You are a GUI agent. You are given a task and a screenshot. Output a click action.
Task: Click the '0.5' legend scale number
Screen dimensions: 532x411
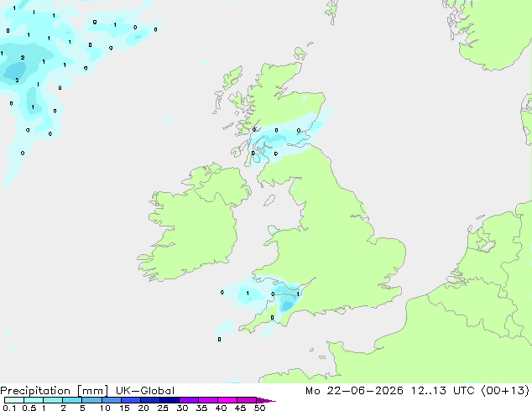click(x=29, y=408)
